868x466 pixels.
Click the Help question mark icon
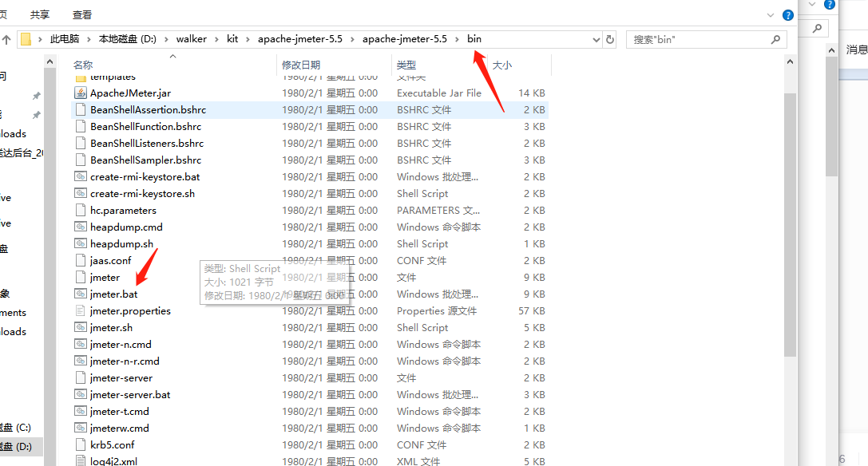787,15
